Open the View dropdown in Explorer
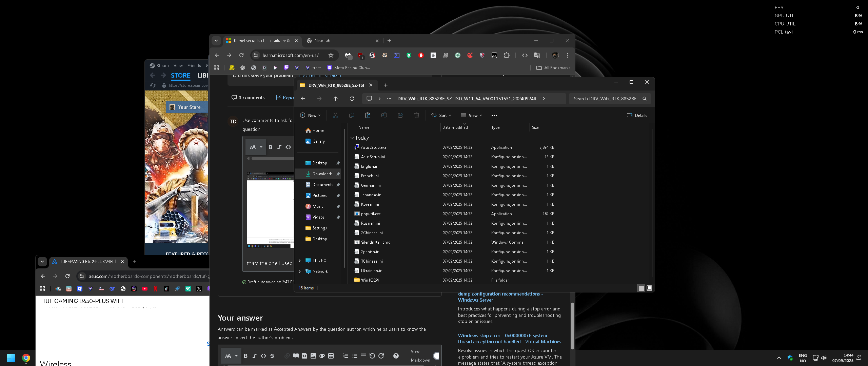The height and width of the screenshot is (366, 868). pyautogui.click(x=471, y=116)
